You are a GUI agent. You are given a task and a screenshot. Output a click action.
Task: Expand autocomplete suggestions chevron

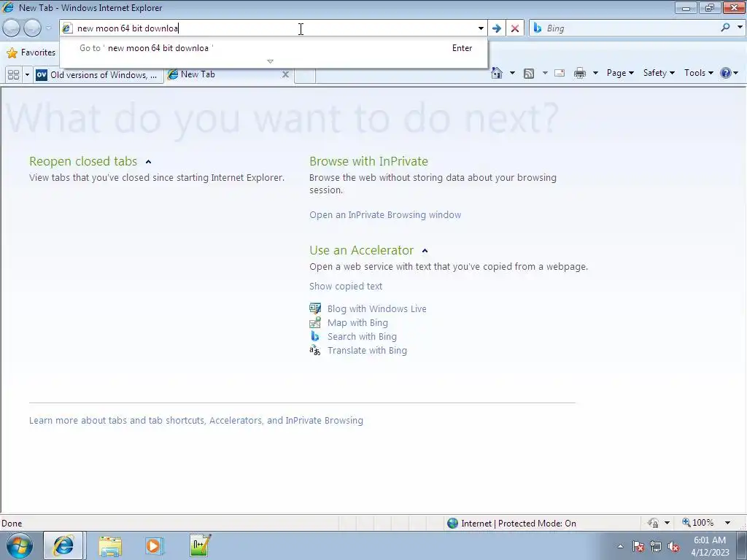[x=270, y=61]
